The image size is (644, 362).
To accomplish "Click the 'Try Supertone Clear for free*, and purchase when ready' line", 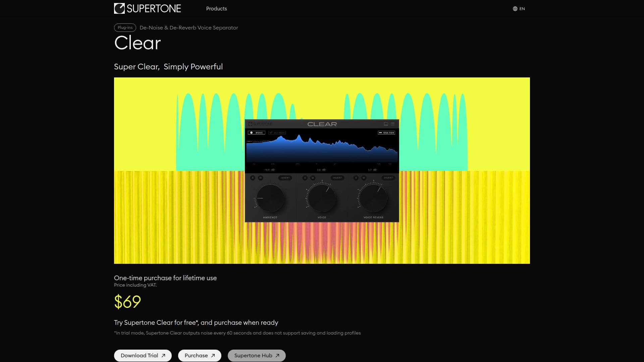I will tap(196, 322).
